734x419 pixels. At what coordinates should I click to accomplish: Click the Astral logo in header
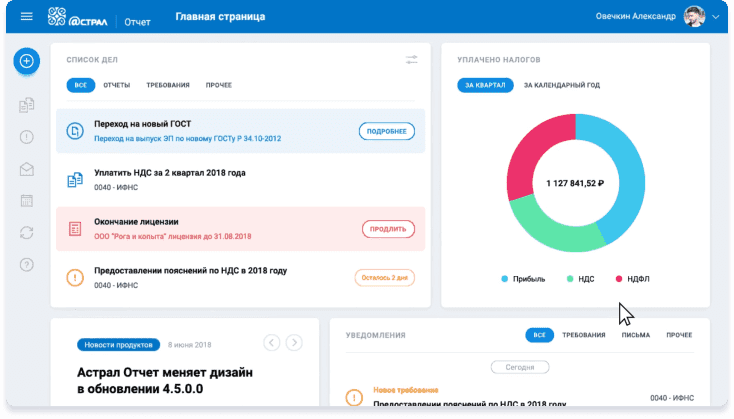tap(77, 17)
